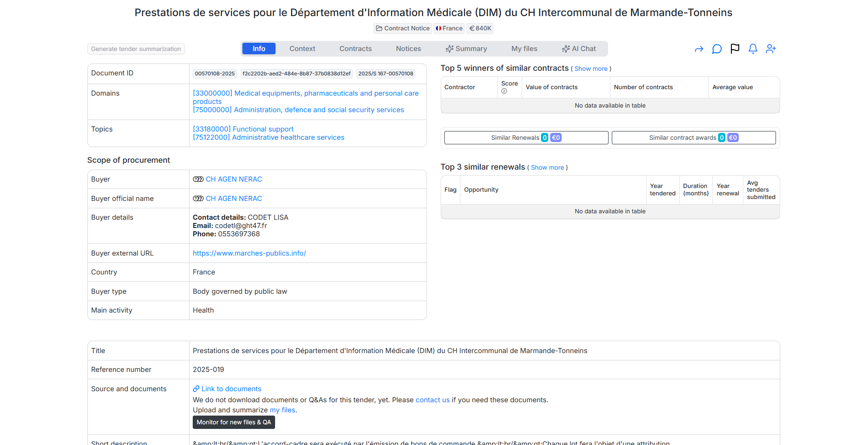Viewport: 868px width, 445px height.
Task: Open the [33000000] Medical equipments domain link
Action: [x=305, y=97]
